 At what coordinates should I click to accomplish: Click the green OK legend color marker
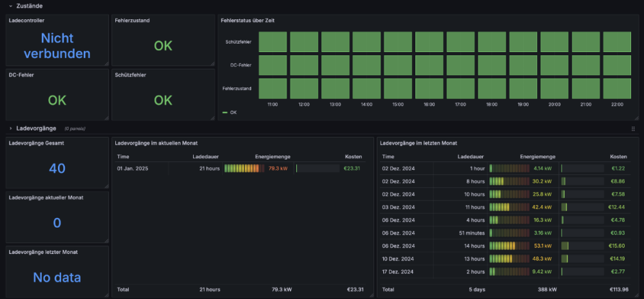225,113
